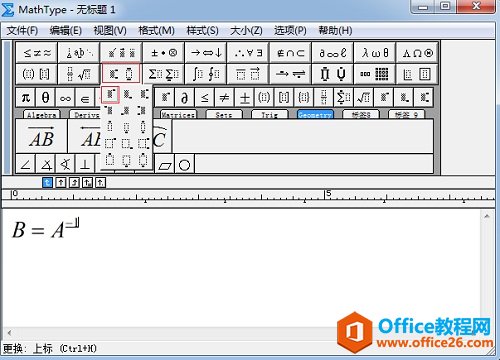
Task: Open the summation templates palette
Action: [x=163, y=74]
